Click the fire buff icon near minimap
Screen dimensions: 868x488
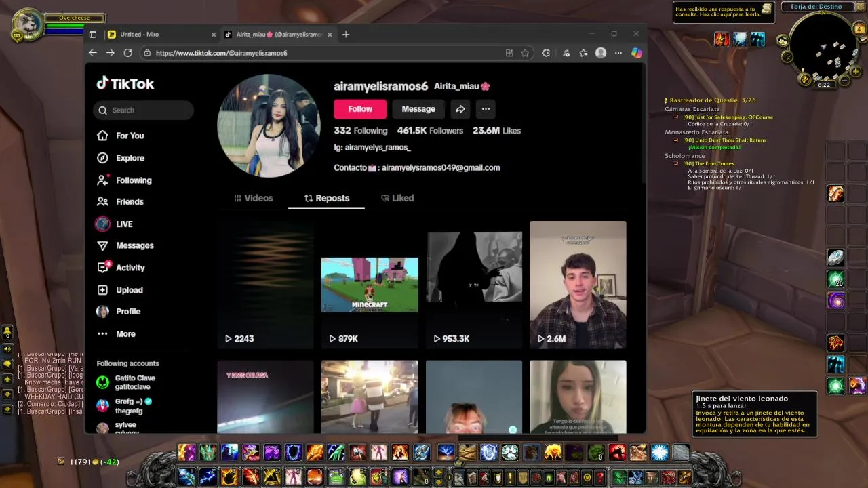pos(722,39)
